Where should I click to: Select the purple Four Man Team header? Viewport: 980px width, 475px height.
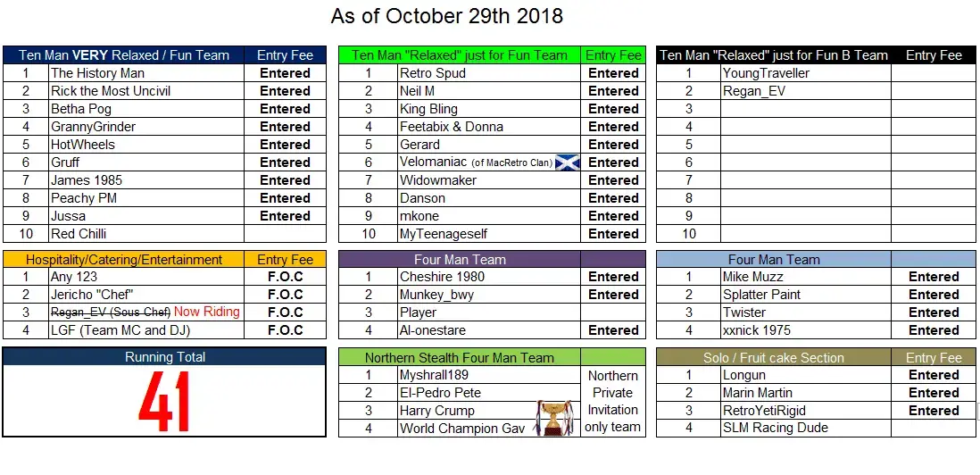[460, 259]
